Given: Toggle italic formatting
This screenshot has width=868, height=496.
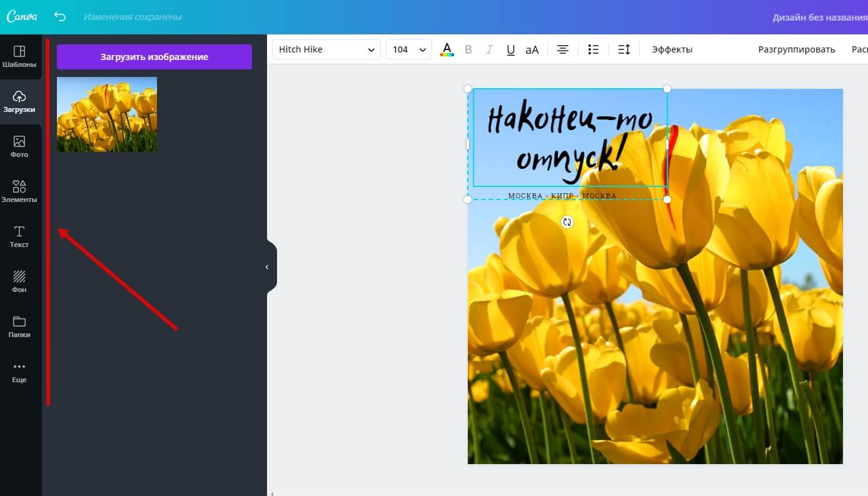Looking at the screenshot, I should (490, 49).
